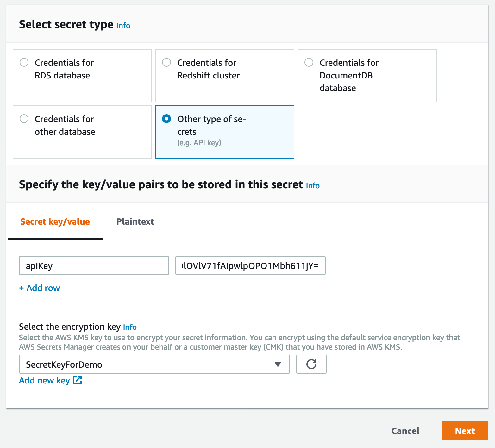495x448 pixels.
Task: Open Info link for key/value pairs heading
Action: coord(313,186)
